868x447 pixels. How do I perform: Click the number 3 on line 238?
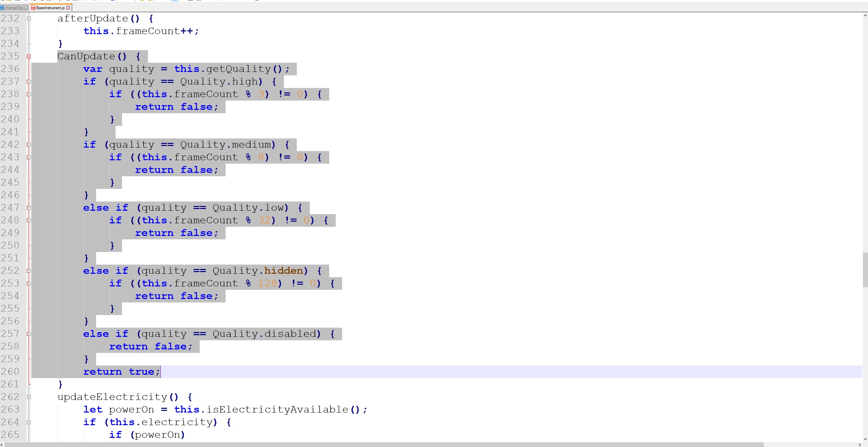pos(261,94)
